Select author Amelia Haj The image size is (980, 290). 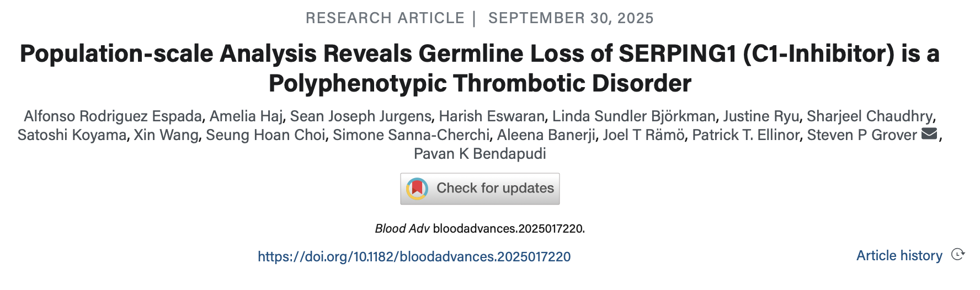pos(246,116)
